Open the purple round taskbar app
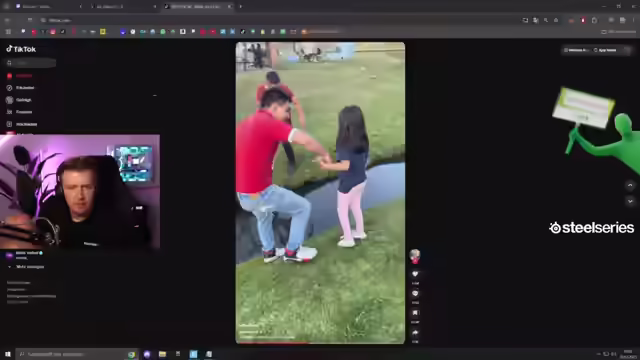Screen dimensions: 640x360 tap(147, 354)
